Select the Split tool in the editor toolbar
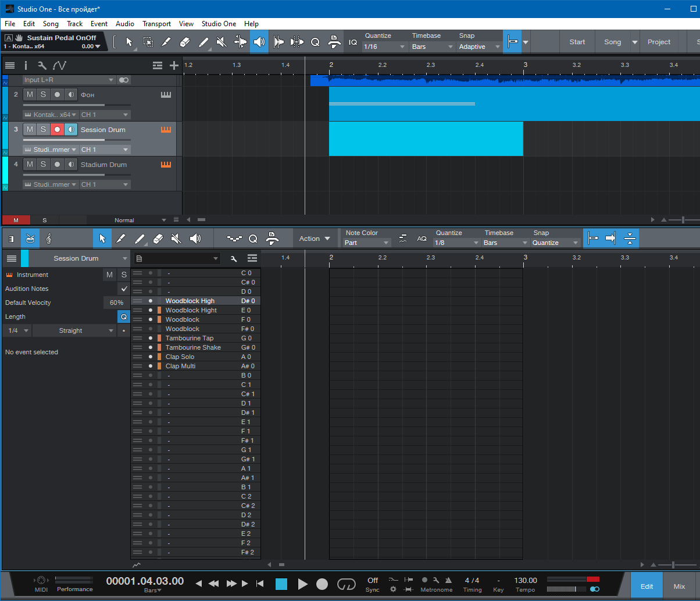 coord(121,239)
